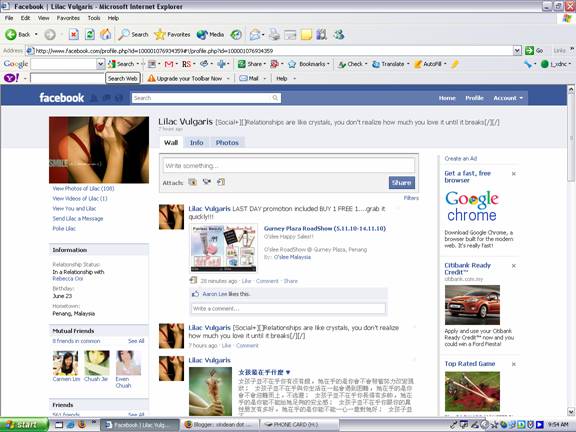This screenshot has height=432, width=576.
Task: Open the File menu
Action: 9,18
